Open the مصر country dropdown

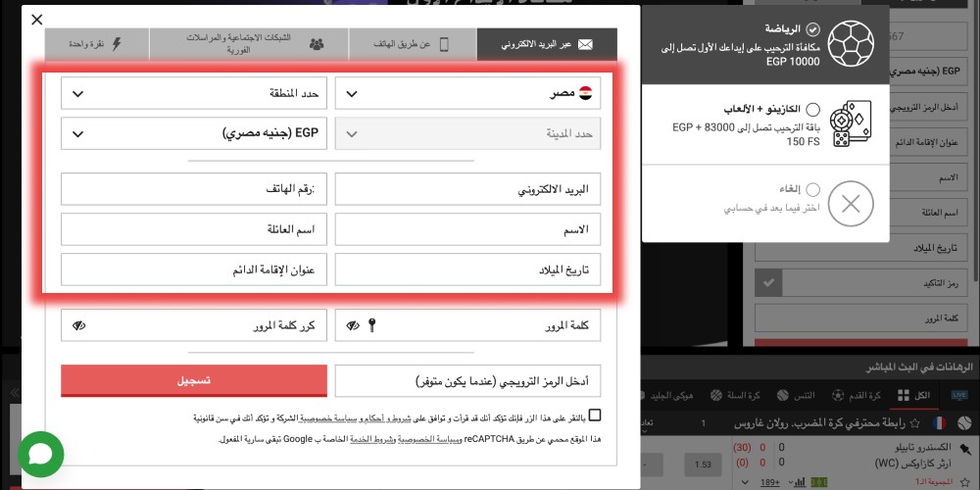pyautogui.click(x=467, y=93)
